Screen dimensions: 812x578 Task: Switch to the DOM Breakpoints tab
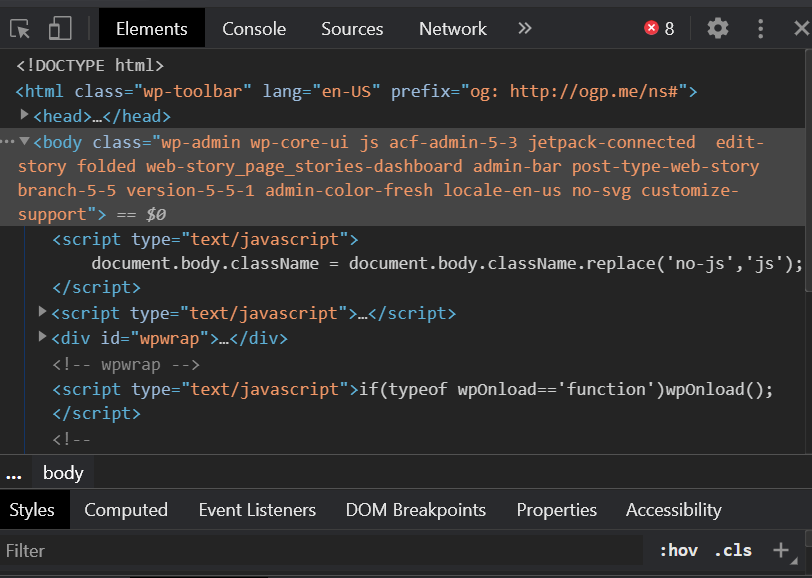coord(416,510)
